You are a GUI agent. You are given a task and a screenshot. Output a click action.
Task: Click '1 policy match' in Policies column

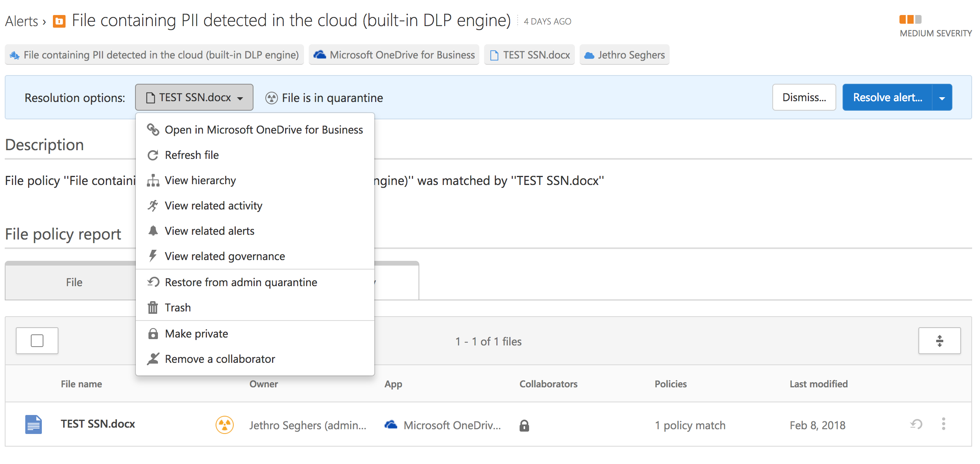pos(690,425)
